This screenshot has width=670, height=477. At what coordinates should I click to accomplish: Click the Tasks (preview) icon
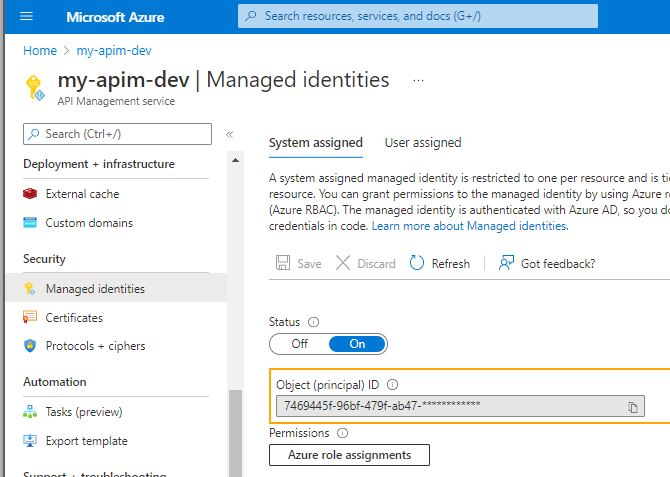(30, 412)
